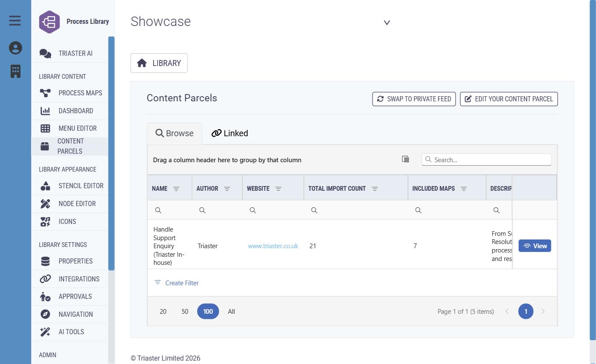The image size is (596, 364).
Task: Open Total Import Count column filter
Action: tap(375, 189)
